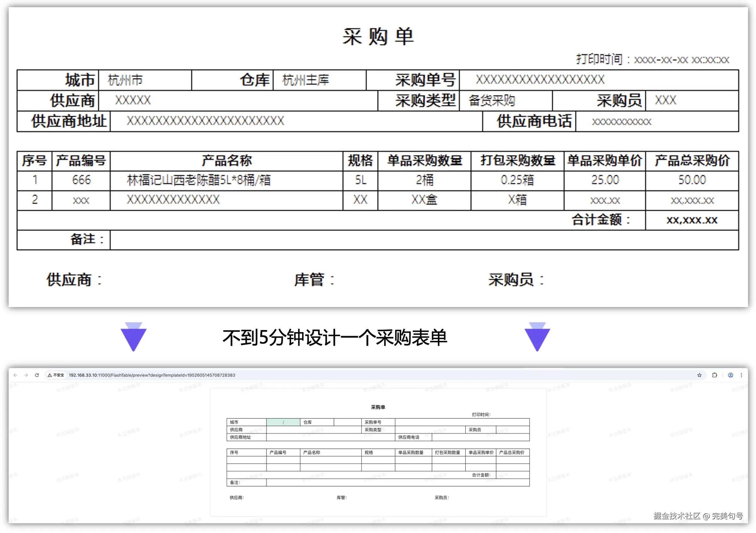This screenshot has height=533, width=756.
Task: Click the highlighted green 城市 value cell
Action: (283, 422)
